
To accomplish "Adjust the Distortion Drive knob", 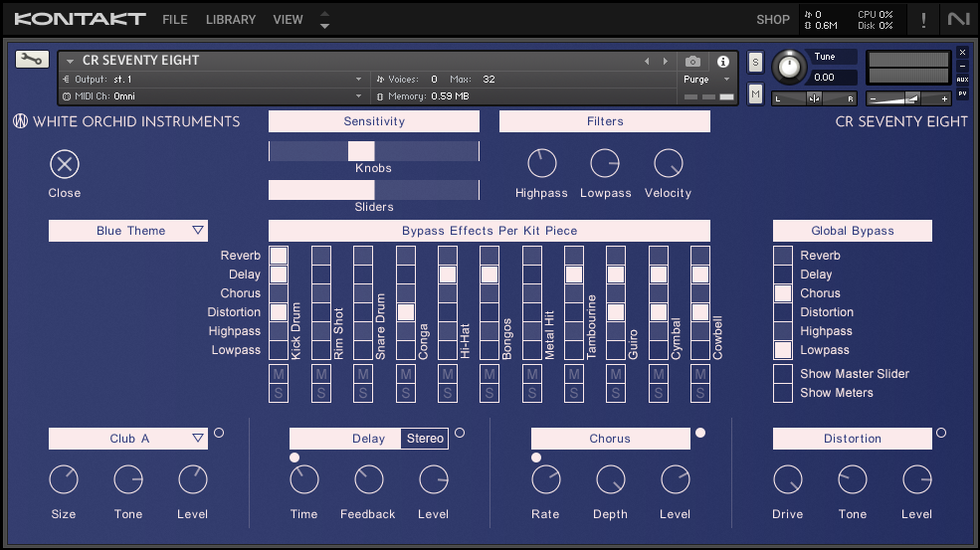I will (x=788, y=480).
